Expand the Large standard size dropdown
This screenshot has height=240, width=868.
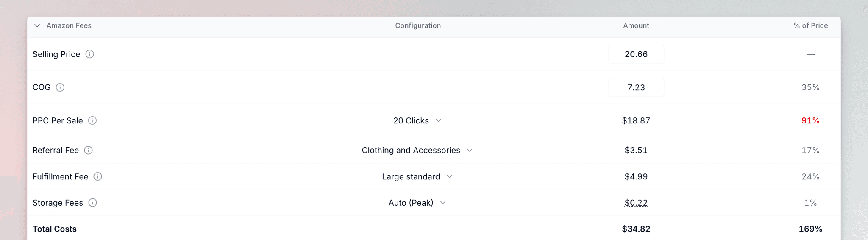coord(417,176)
